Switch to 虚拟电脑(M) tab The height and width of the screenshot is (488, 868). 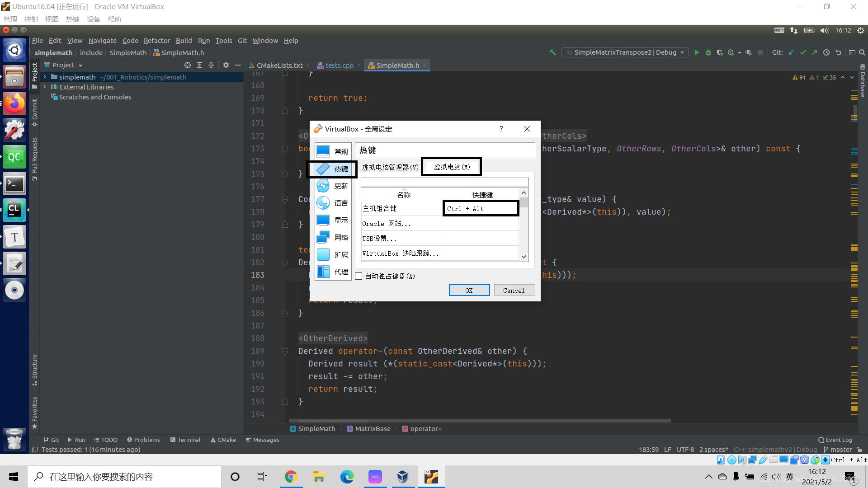(x=452, y=167)
